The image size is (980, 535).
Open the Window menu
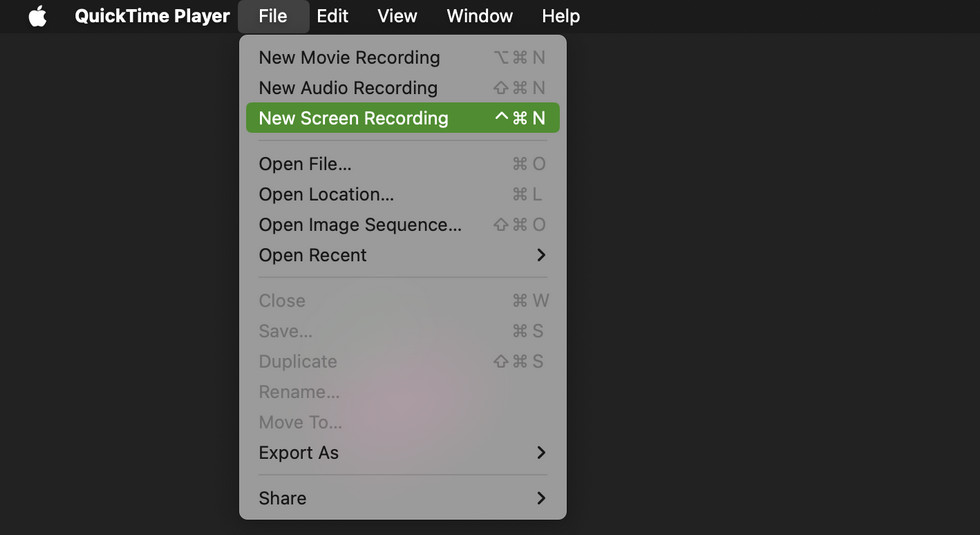[x=479, y=16]
